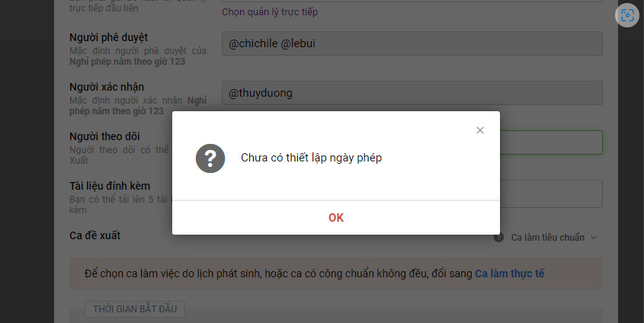Click the Tài liệu đính kèm label
The width and height of the screenshot is (644, 323).
(x=110, y=186)
